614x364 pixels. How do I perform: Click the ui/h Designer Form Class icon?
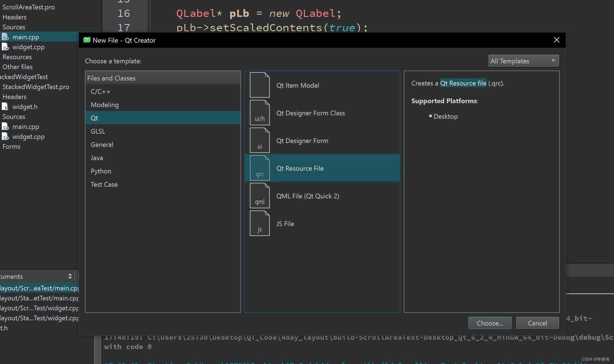click(x=260, y=113)
